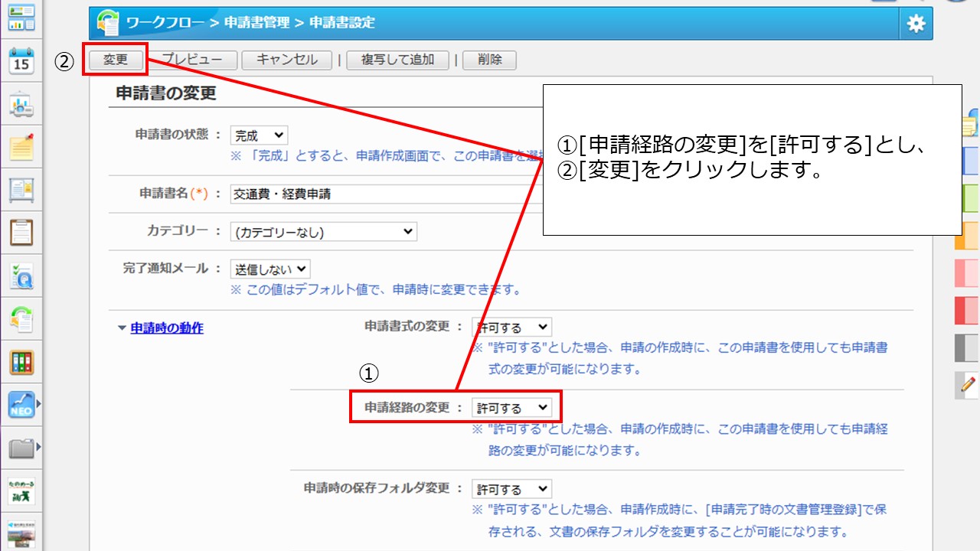Click 申請書管理 in the breadcrumb

pyautogui.click(x=256, y=23)
